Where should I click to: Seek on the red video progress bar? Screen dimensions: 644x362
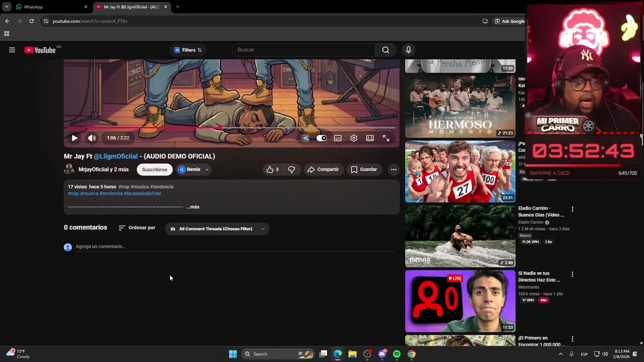pyautogui.click(x=231, y=128)
